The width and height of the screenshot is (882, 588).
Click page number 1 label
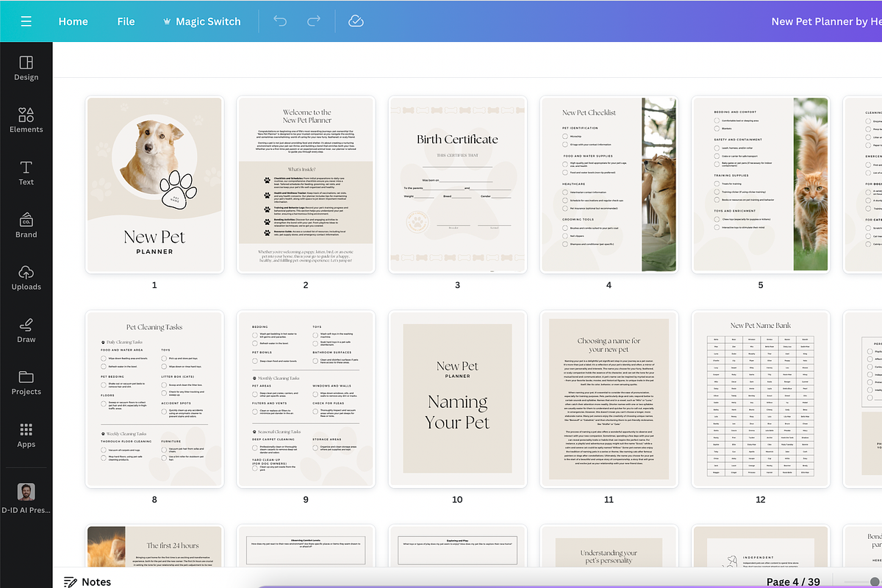(x=154, y=285)
